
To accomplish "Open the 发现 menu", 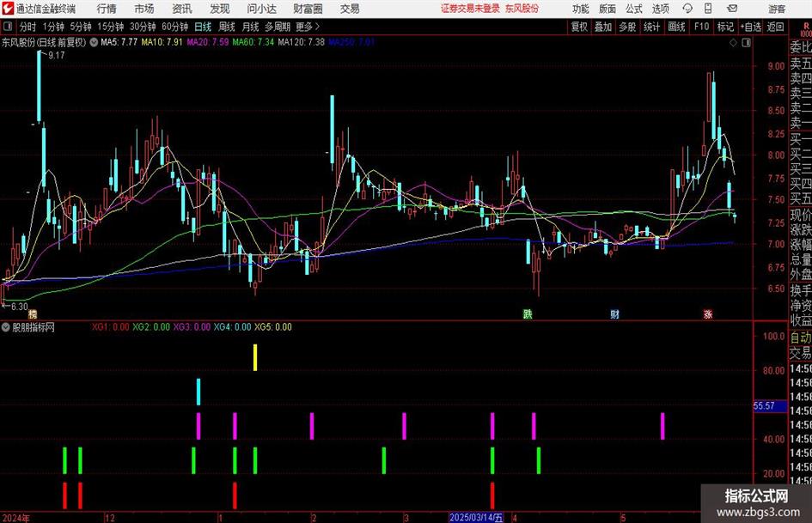I will pyautogui.click(x=220, y=9).
